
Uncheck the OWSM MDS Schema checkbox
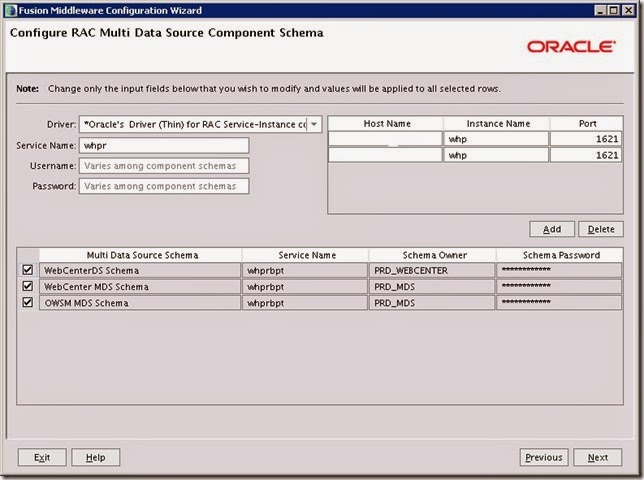point(28,302)
